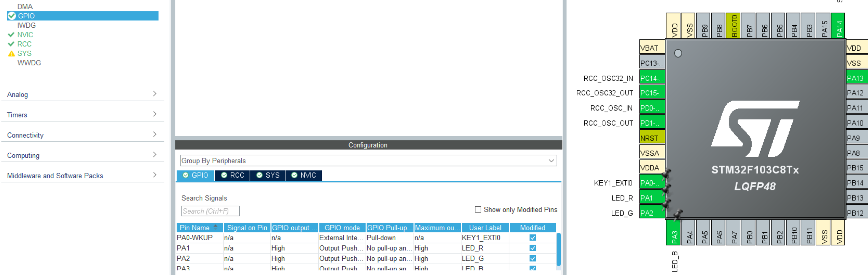This screenshot has height=275, width=868.
Task: Select GPIO in the peripherals list
Action: (x=83, y=16)
